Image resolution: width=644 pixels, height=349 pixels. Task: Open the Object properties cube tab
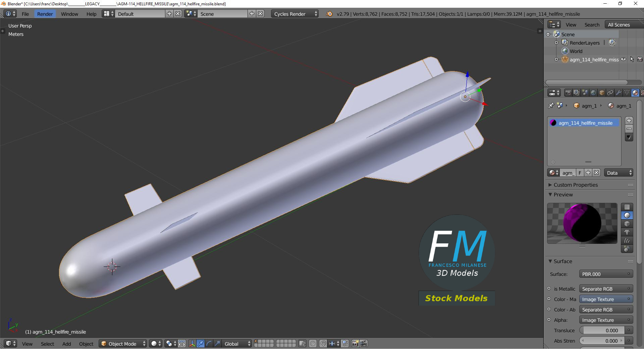[x=602, y=93]
